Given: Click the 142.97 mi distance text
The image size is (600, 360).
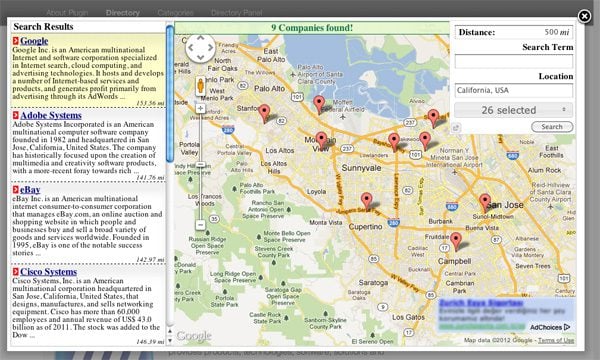Looking at the screenshot, I should (x=150, y=260).
